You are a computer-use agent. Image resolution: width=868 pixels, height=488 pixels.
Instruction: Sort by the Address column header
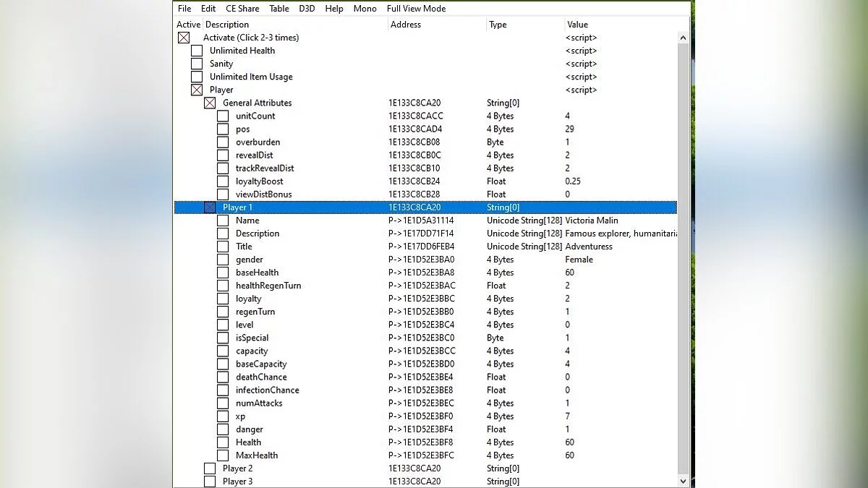point(406,25)
